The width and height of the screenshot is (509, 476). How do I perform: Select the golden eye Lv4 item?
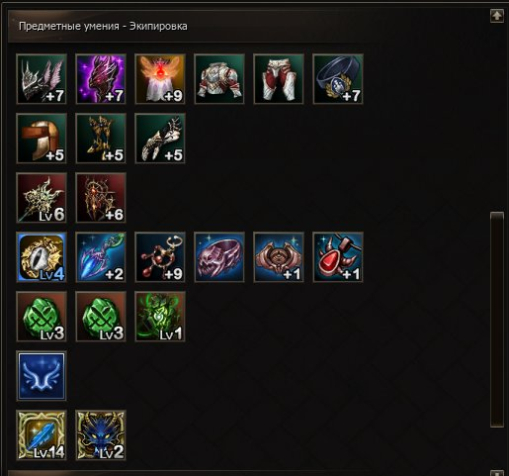42,257
